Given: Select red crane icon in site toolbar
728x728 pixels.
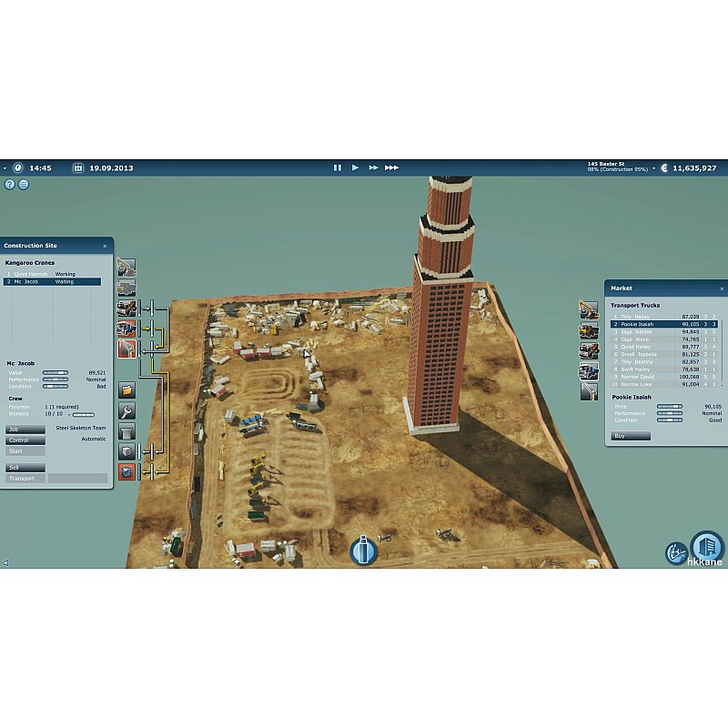Looking at the screenshot, I should [126, 349].
